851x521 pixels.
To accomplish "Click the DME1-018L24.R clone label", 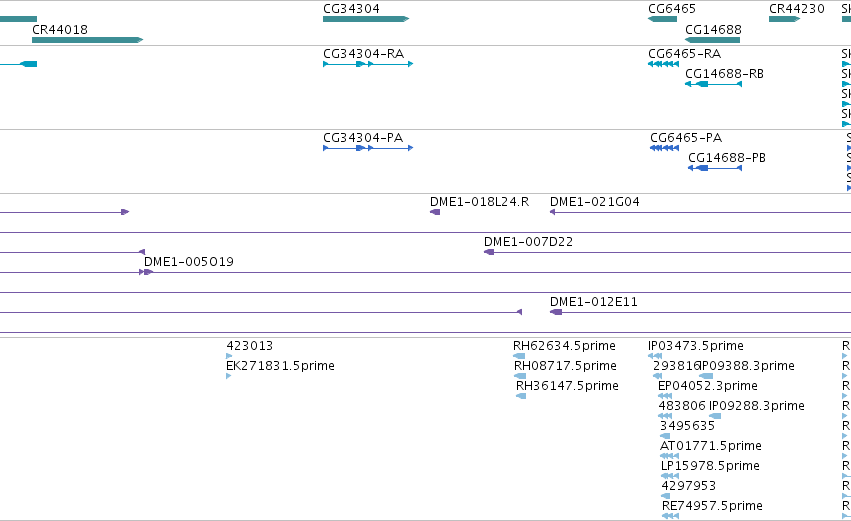I will coord(479,202).
